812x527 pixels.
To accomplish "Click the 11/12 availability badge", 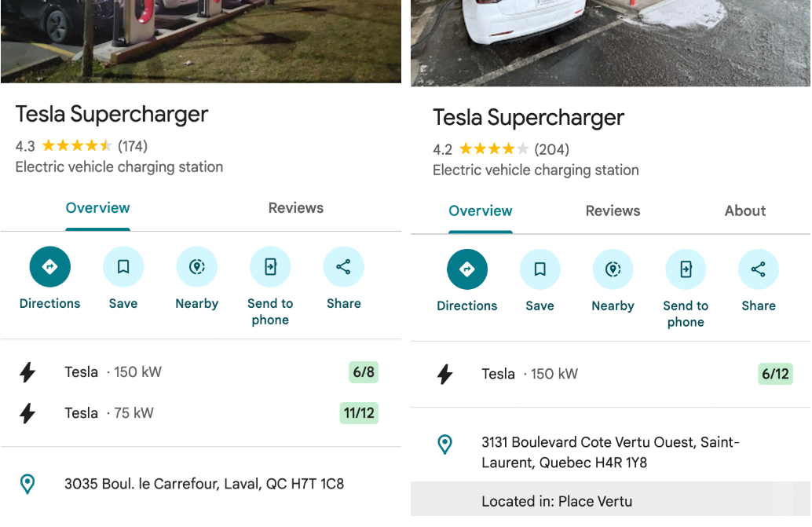I will tap(359, 413).
